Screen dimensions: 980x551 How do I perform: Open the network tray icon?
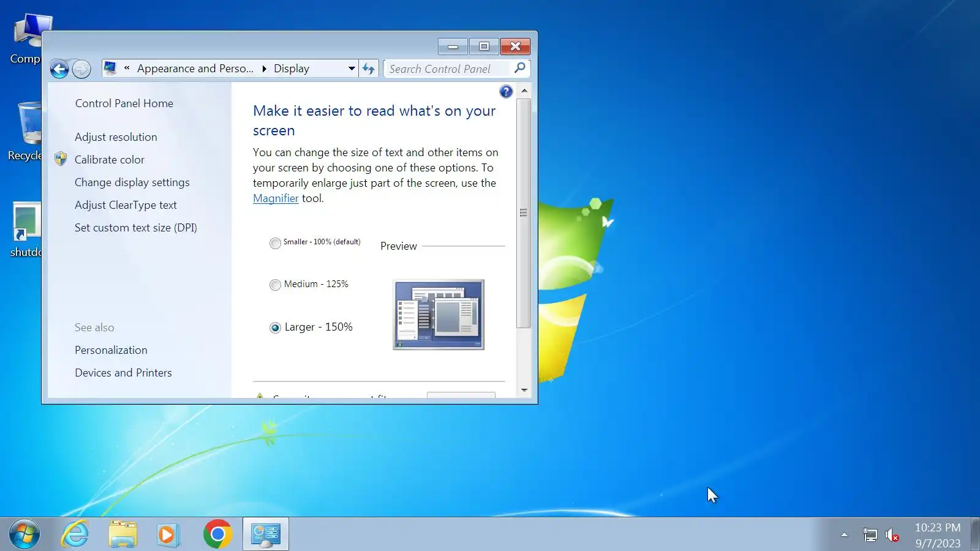tap(870, 535)
